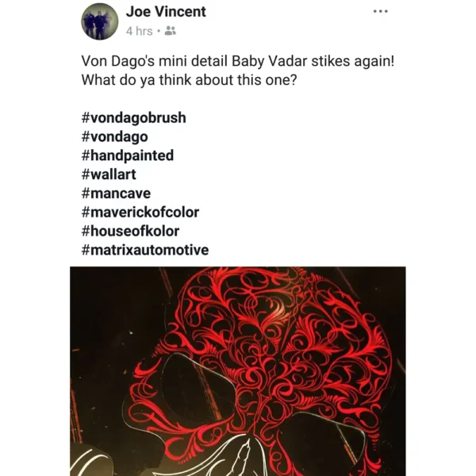
Task: Open the #maverickofcolor hashtag
Action: 140,212
